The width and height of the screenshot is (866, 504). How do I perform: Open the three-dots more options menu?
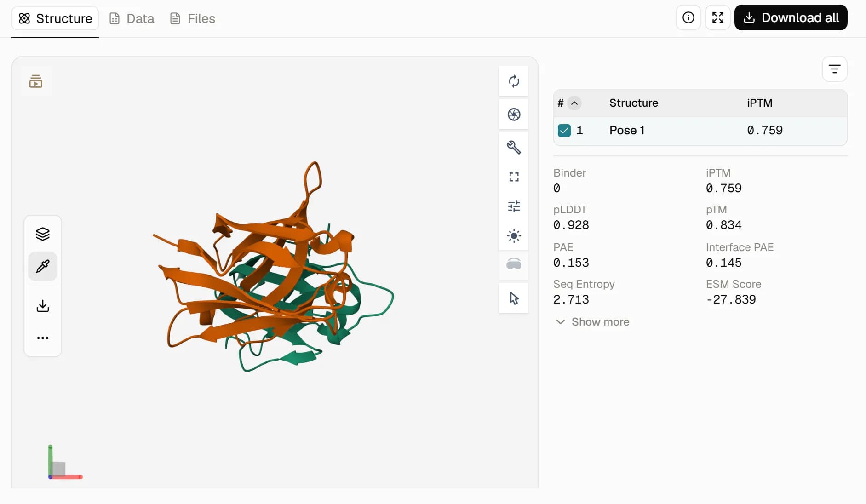click(43, 338)
